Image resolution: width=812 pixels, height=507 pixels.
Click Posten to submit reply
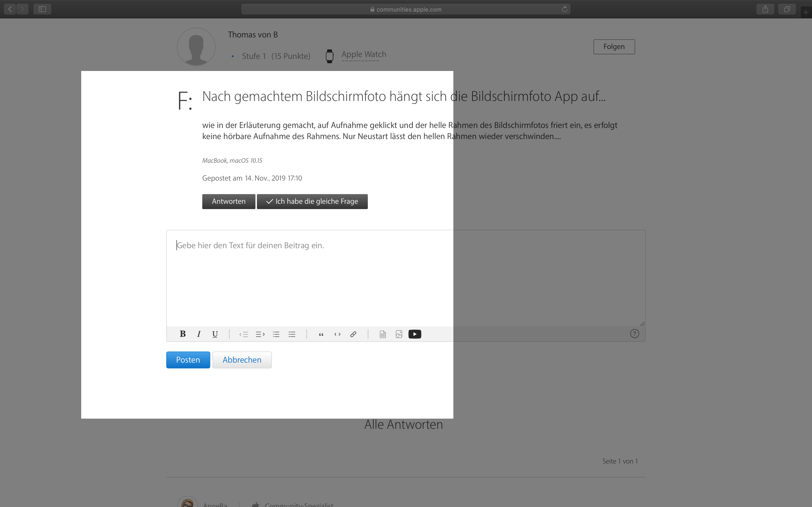(188, 360)
